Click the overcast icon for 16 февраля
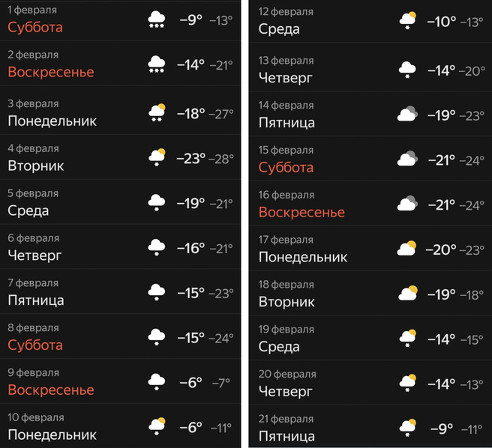This screenshot has height=448, width=492. click(x=407, y=205)
